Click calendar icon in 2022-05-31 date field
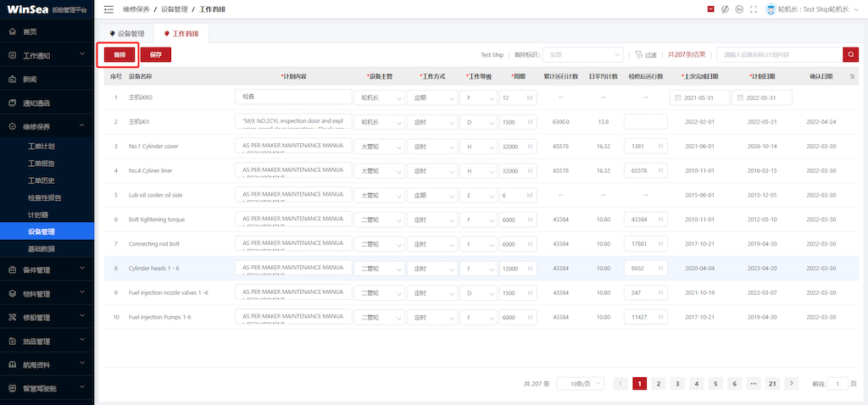 (741, 98)
